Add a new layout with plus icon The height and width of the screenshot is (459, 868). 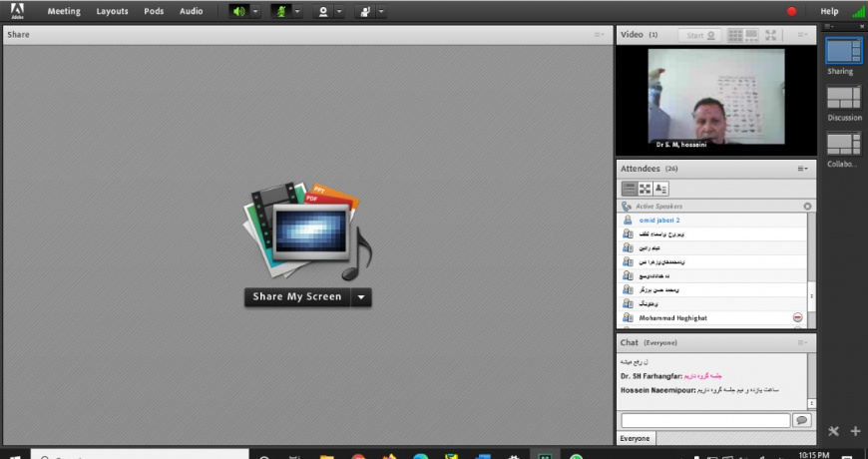point(855,431)
